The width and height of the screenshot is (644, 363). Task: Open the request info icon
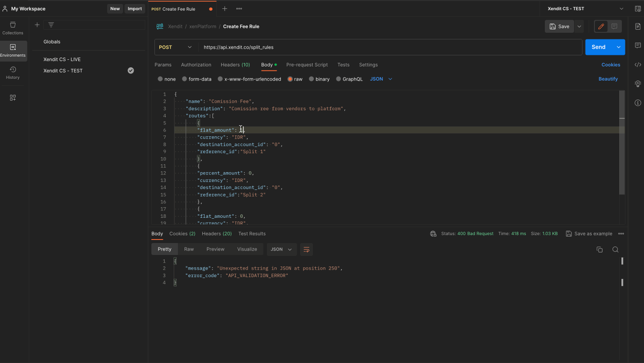point(638,103)
